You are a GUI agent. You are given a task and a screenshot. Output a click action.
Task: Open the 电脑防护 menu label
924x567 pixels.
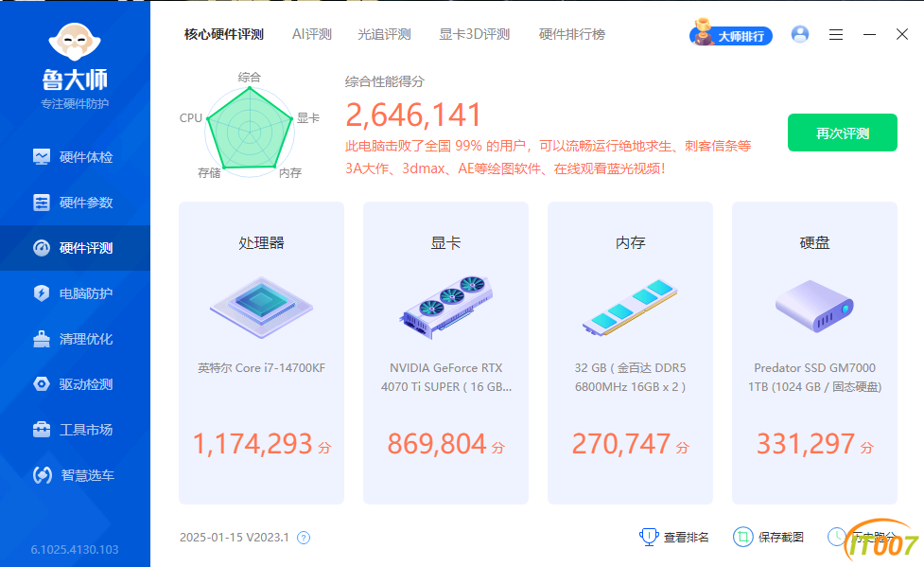pyautogui.click(x=86, y=293)
